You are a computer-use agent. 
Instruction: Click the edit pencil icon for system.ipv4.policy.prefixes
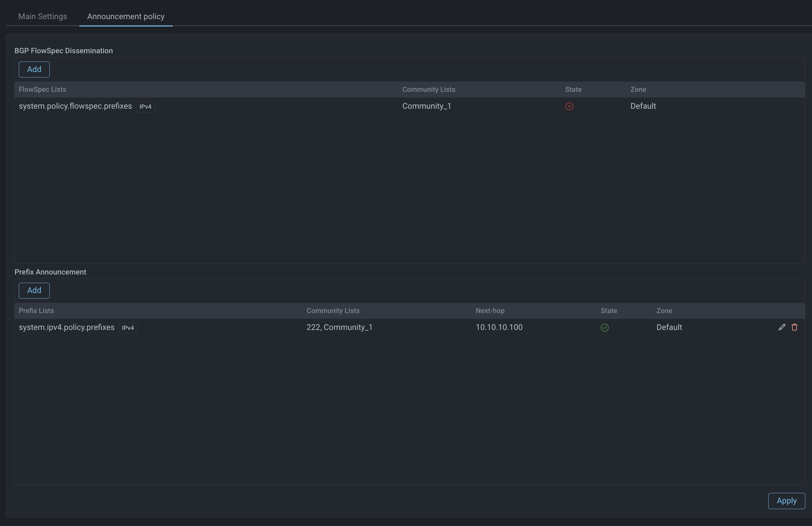(x=782, y=327)
